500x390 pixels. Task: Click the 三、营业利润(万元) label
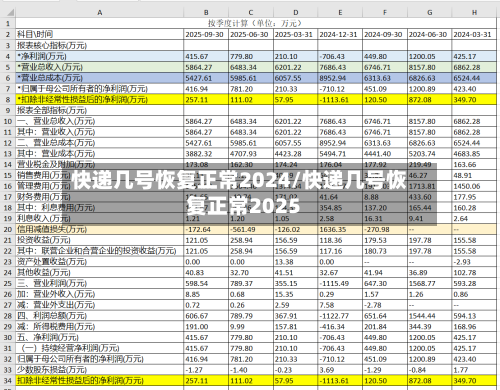(x=52, y=283)
